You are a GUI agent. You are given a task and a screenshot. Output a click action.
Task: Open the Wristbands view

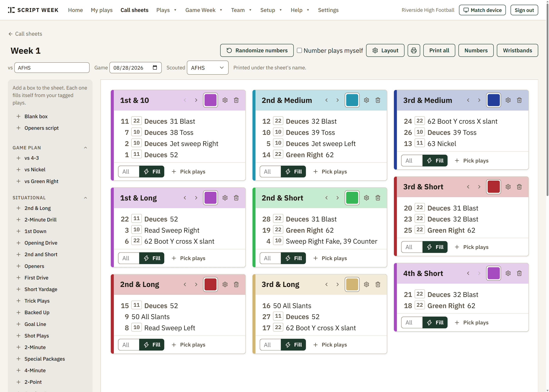517,50
